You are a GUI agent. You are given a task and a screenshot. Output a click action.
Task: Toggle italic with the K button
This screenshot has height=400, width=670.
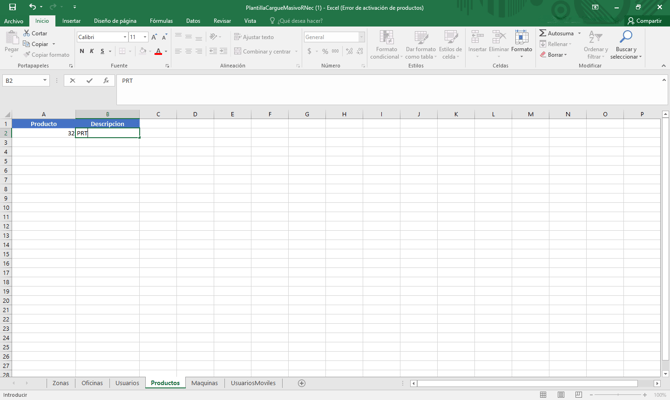(92, 51)
